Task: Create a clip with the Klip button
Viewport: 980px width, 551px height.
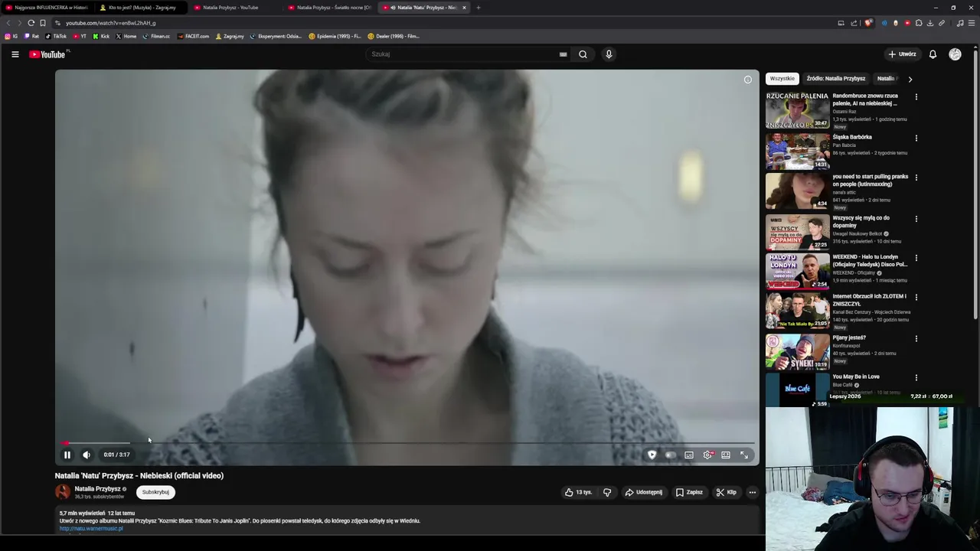Action: tap(726, 492)
